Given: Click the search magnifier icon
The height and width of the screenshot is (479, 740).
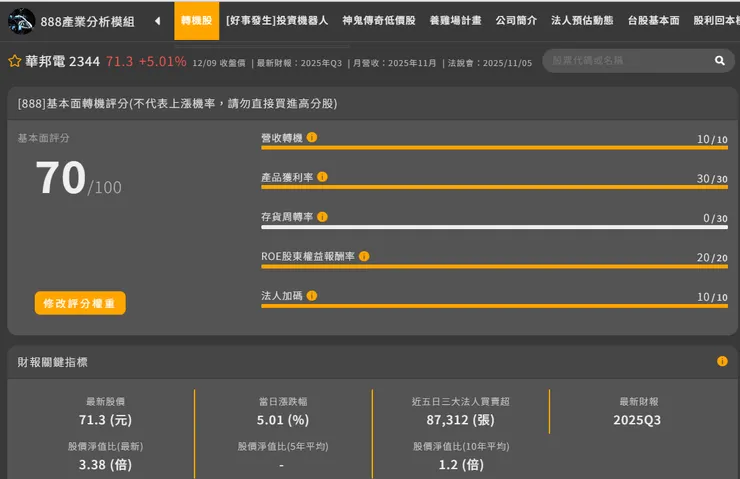Looking at the screenshot, I should coord(719,60).
